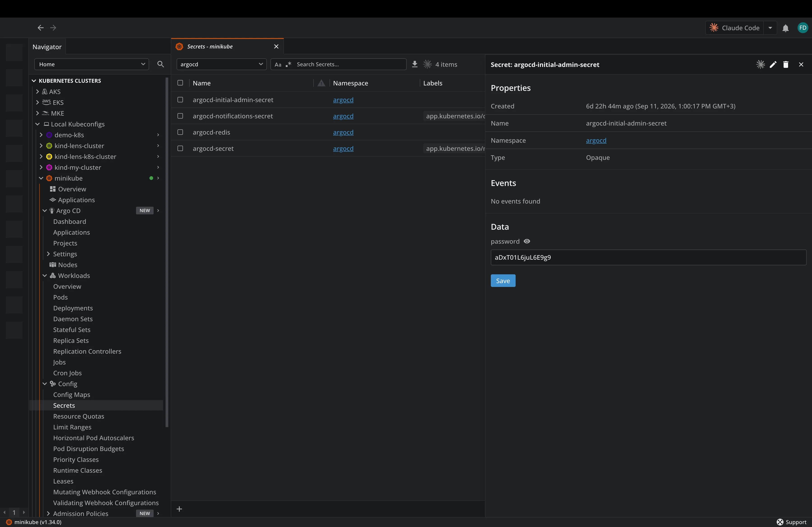Select the Secrets - minikube tab
Viewport: 812px width, 527px height.
pos(227,46)
